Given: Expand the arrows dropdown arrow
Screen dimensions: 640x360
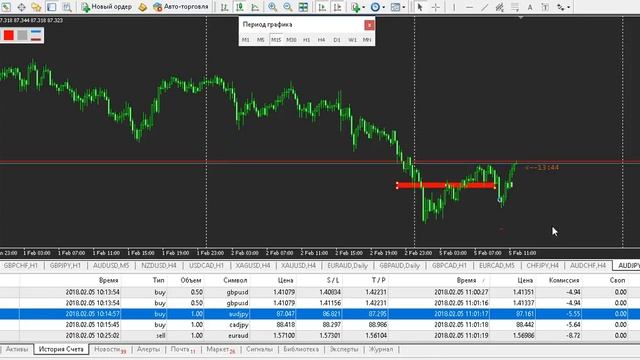Looking at the screenshot, I should [569, 7].
